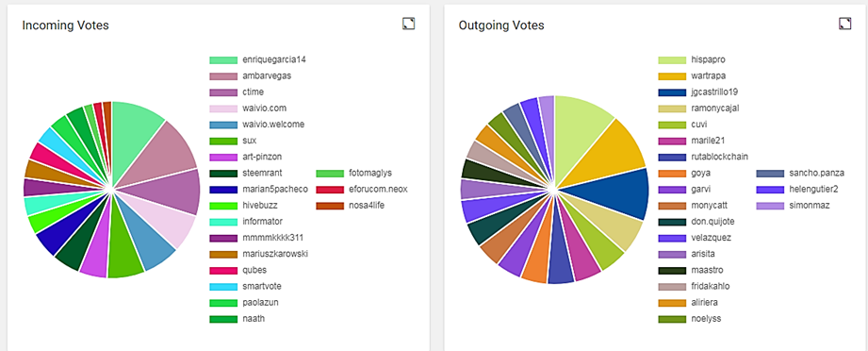Click the nosa4life legend swatch
The image size is (868, 351).
330,206
